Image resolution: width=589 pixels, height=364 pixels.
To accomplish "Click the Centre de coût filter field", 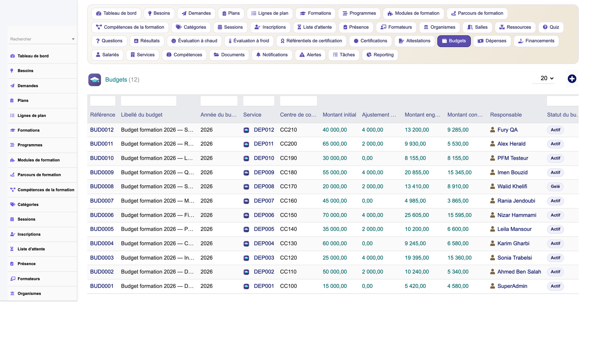I will [x=298, y=101].
